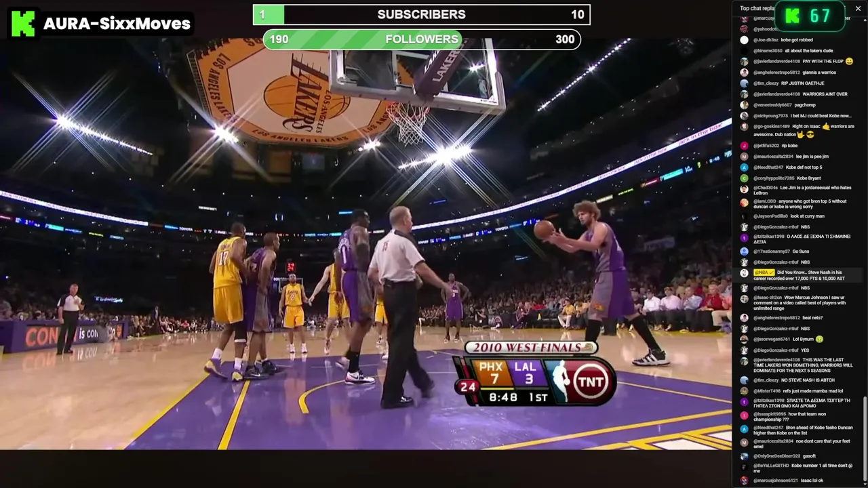Click the @NBA verified username badge
Image resolution: width=868 pixels, height=488 pixels.
(x=764, y=272)
